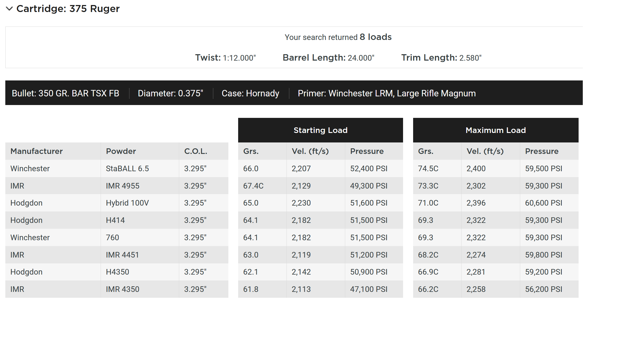Click the Diameter: 0.375" label
644x362 pixels.
point(171,93)
